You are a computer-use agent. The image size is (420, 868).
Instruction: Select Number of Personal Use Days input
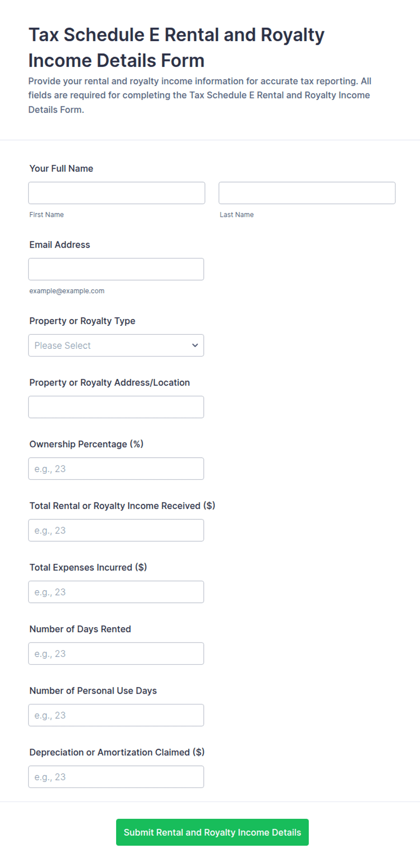[116, 715]
